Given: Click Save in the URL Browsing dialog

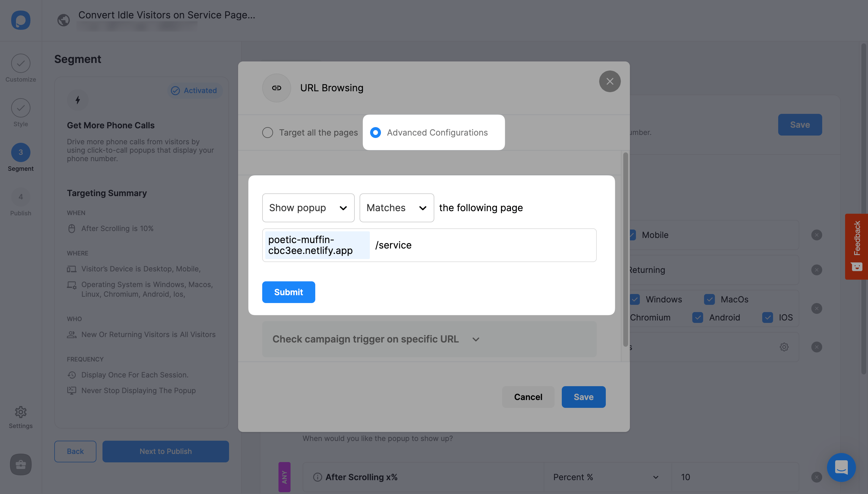Looking at the screenshot, I should pos(583,397).
